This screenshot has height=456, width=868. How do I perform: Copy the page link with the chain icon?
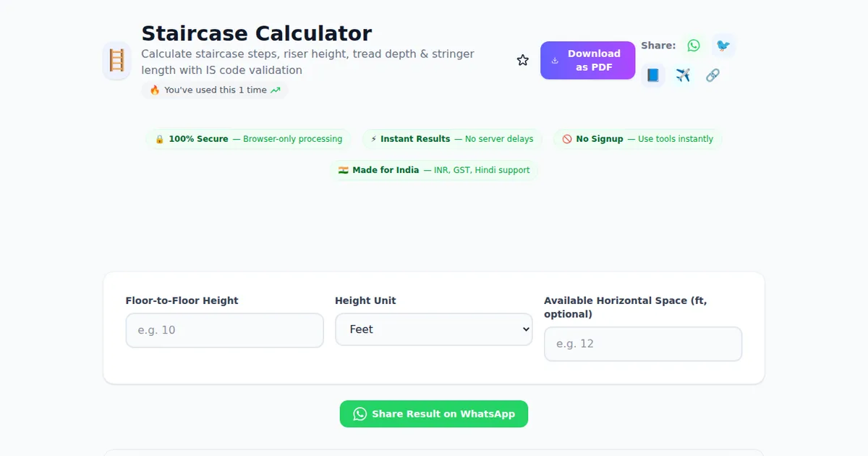pyautogui.click(x=712, y=75)
